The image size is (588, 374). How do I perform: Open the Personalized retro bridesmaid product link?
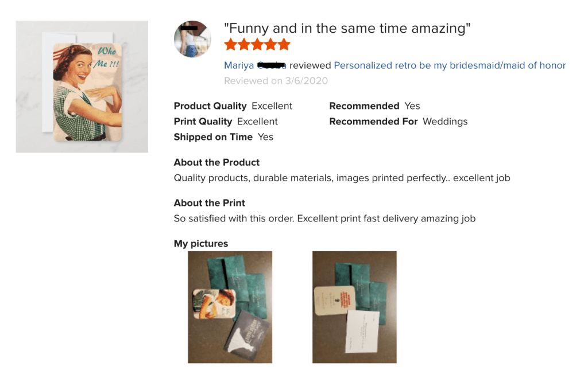(x=450, y=65)
